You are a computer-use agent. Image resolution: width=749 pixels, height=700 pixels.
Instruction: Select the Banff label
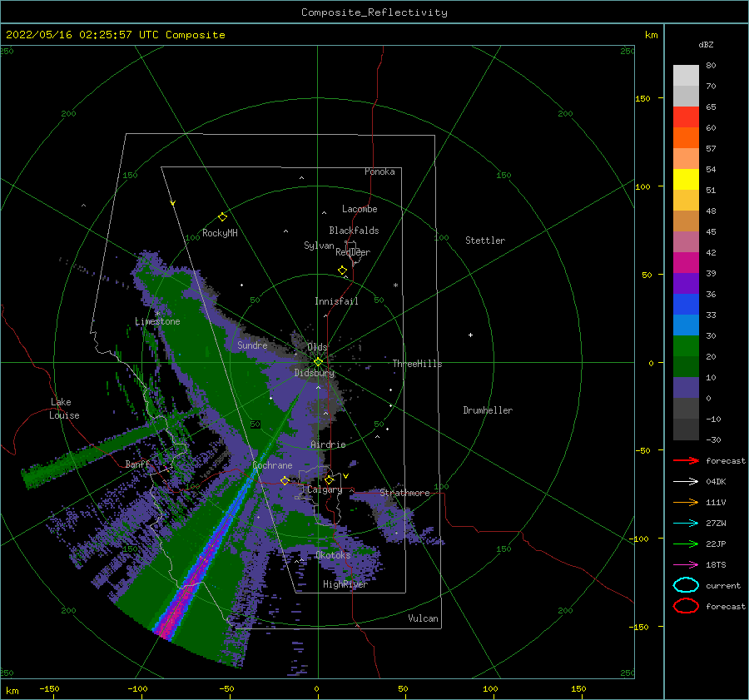click(x=137, y=464)
